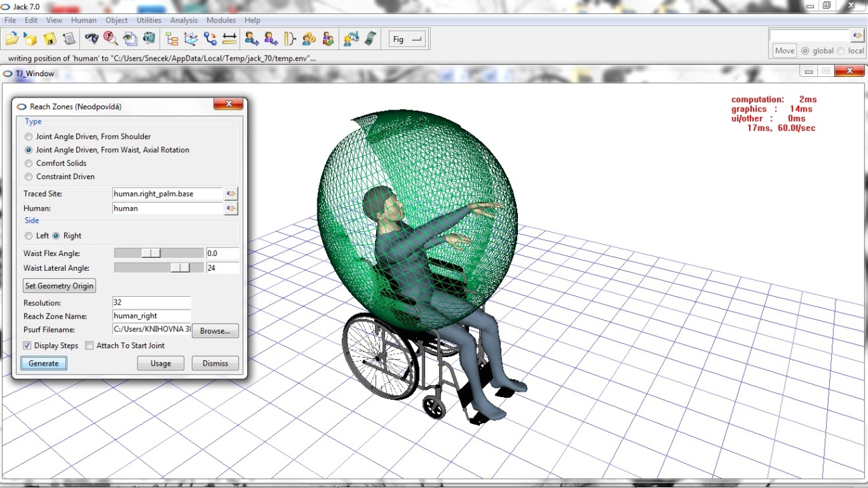Click the human with gears icon
Viewport: 868px width, 488px height.
point(309,39)
